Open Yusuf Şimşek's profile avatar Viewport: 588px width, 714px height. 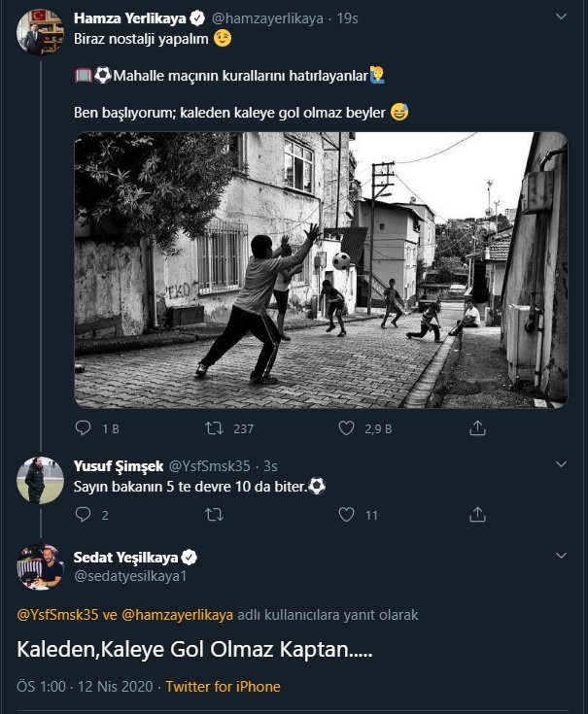[x=40, y=480]
